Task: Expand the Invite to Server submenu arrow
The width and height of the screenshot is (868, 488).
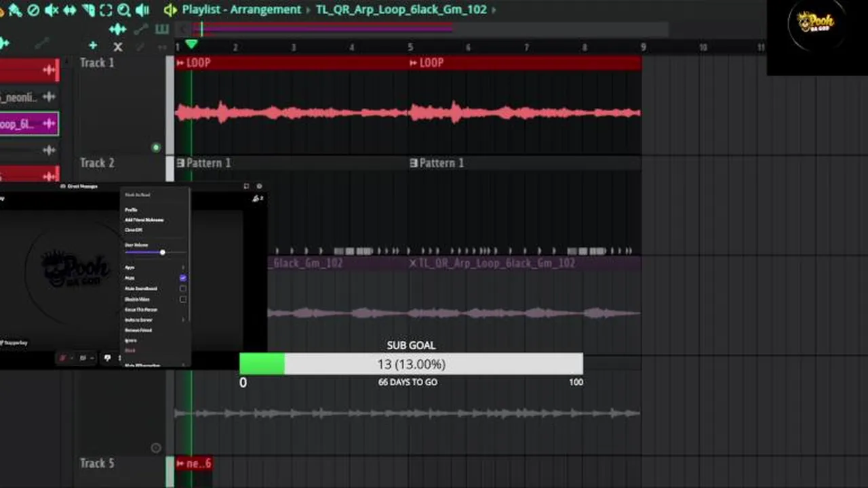Action: click(183, 320)
